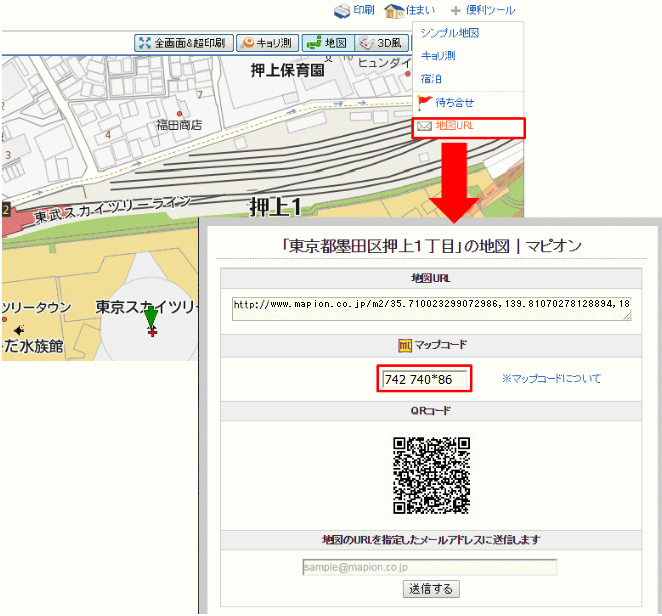The height and width of the screenshot is (616, 662).
Task: Click the 待ち合せ flag icon
Action: [x=425, y=102]
